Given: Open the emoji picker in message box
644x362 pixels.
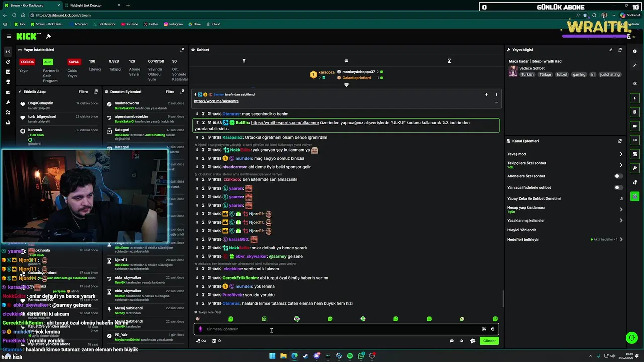Looking at the screenshot, I should [x=493, y=329].
